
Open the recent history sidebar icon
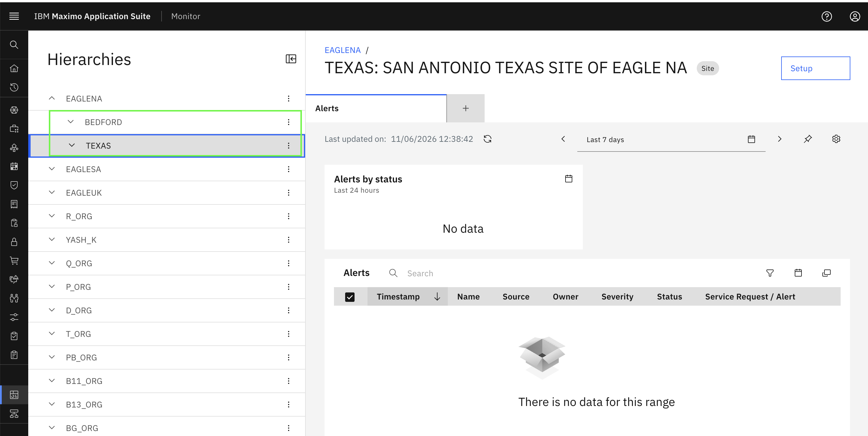tap(14, 87)
